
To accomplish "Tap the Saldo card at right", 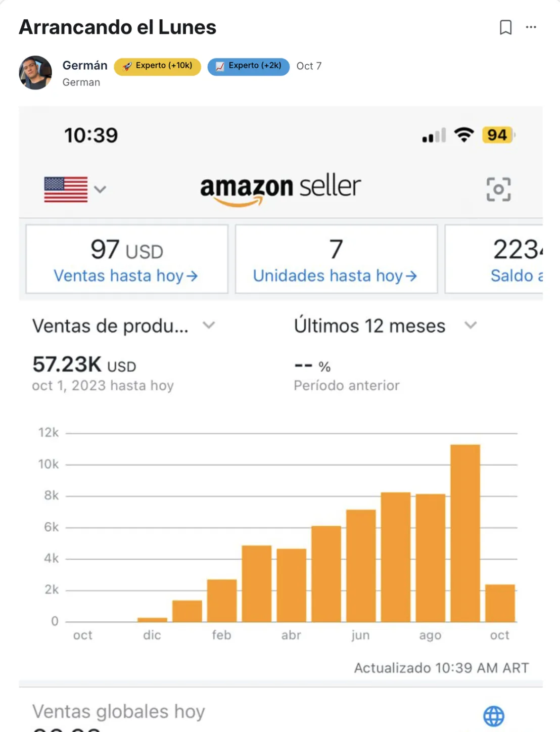I will pos(494,259).
